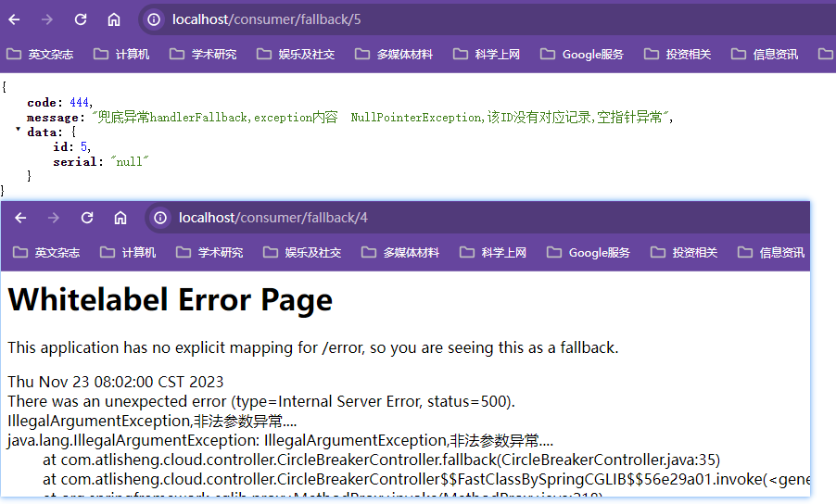
Task: Collapse the JSON data object triangle
Action: pos(18,131)
